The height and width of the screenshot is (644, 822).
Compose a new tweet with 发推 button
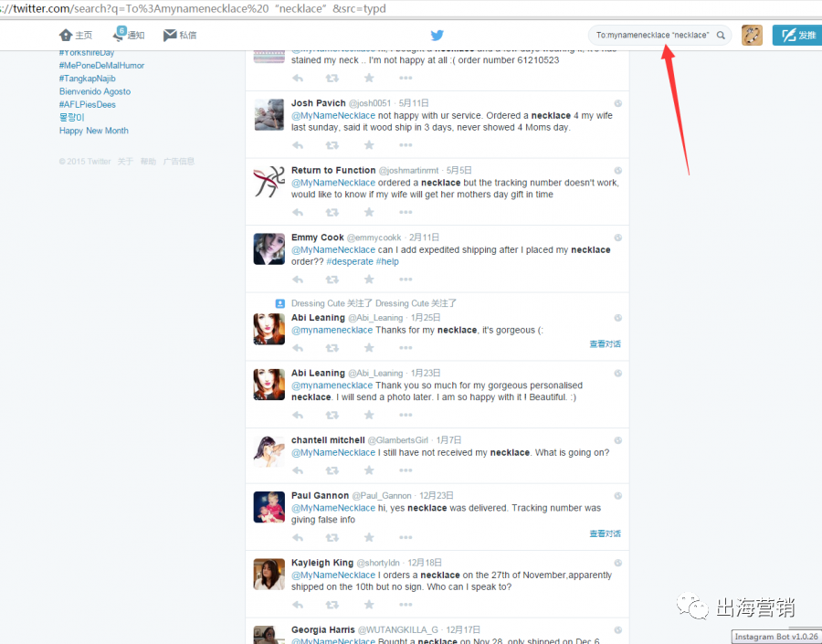click(798, 35)
